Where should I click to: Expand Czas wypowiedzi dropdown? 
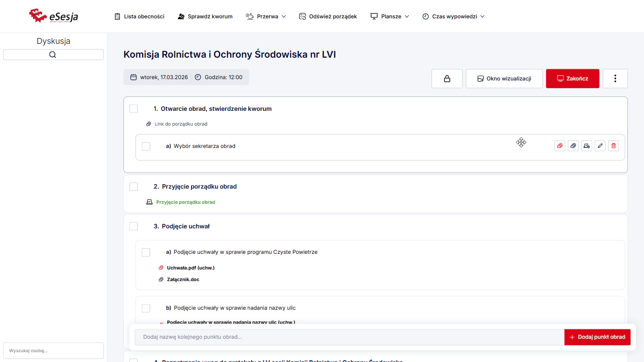point(453,17)
